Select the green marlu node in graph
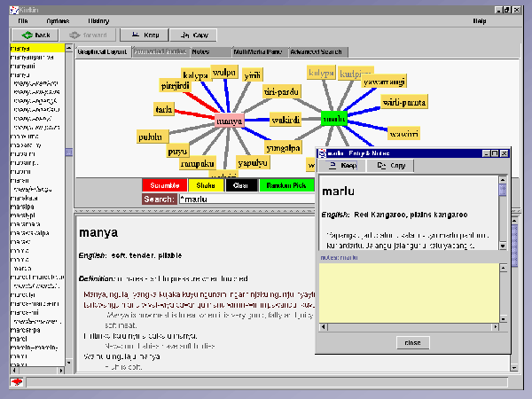 (333, 118)
